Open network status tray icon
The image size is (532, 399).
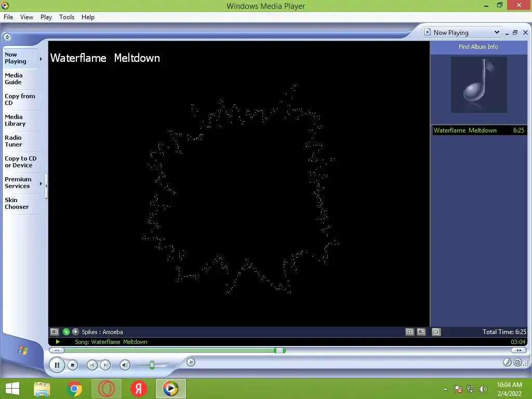pos(471,389)
